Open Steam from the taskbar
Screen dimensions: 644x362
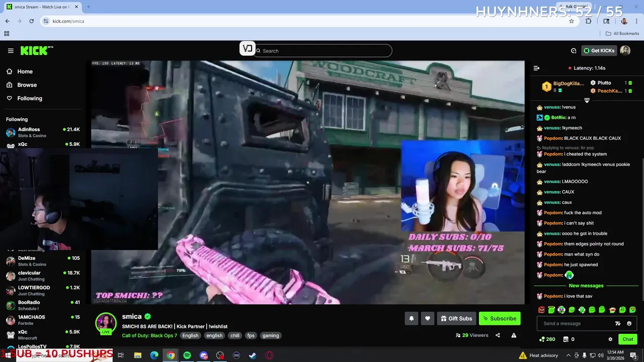[x=253, y=355]
